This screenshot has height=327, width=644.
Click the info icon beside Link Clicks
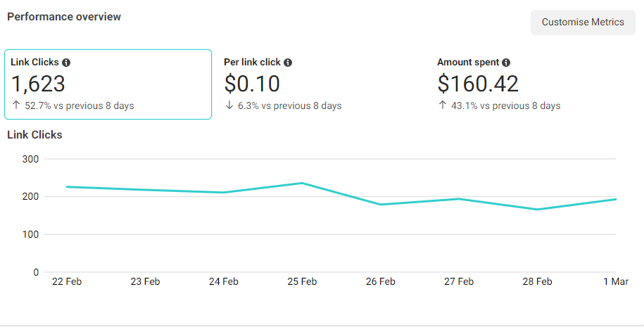click(x=66, y=63)
